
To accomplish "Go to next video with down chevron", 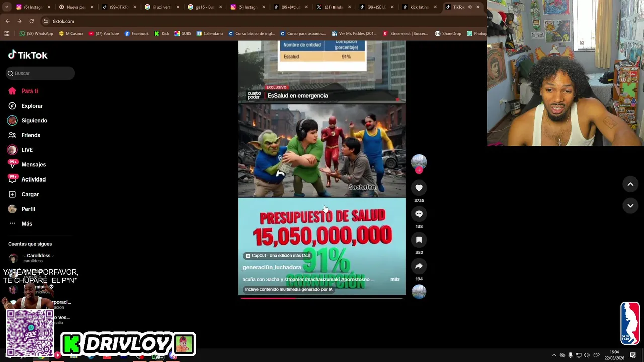I will coord(630,205).
